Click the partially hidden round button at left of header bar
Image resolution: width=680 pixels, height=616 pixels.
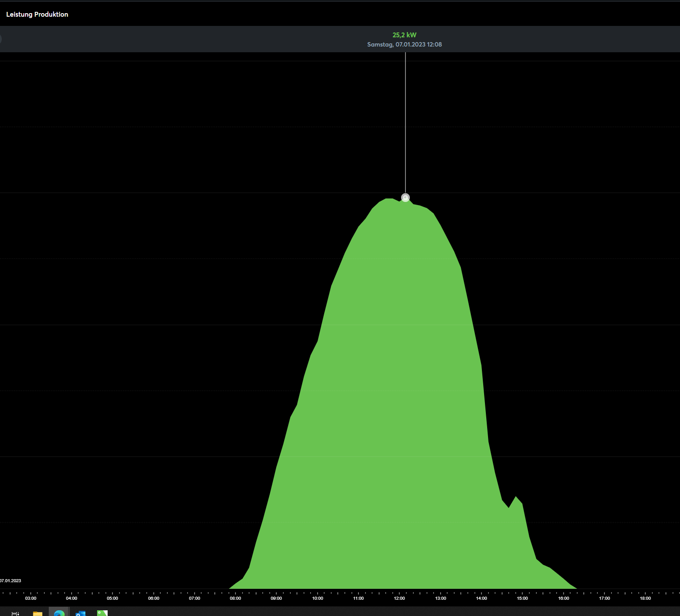tap(0, 39)
